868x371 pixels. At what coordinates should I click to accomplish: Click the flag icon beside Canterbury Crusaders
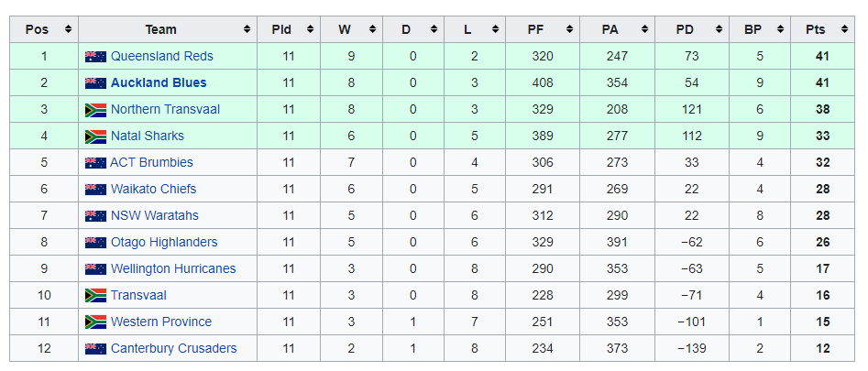click(95, 349)
